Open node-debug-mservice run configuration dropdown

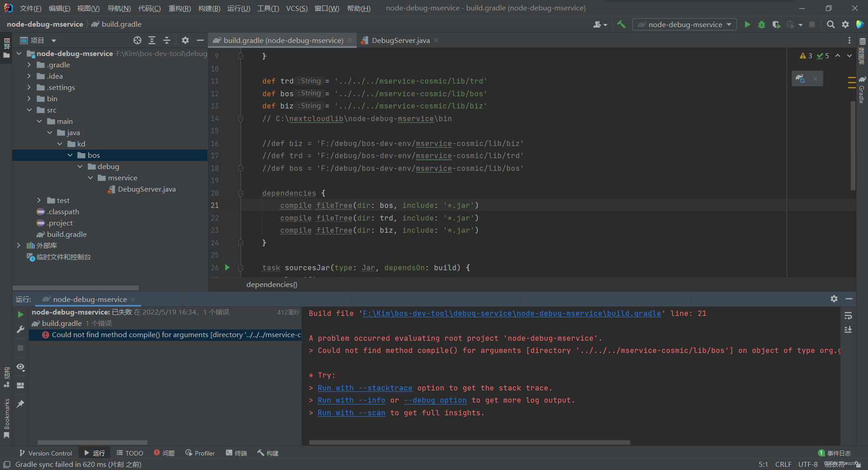(684, 25)
